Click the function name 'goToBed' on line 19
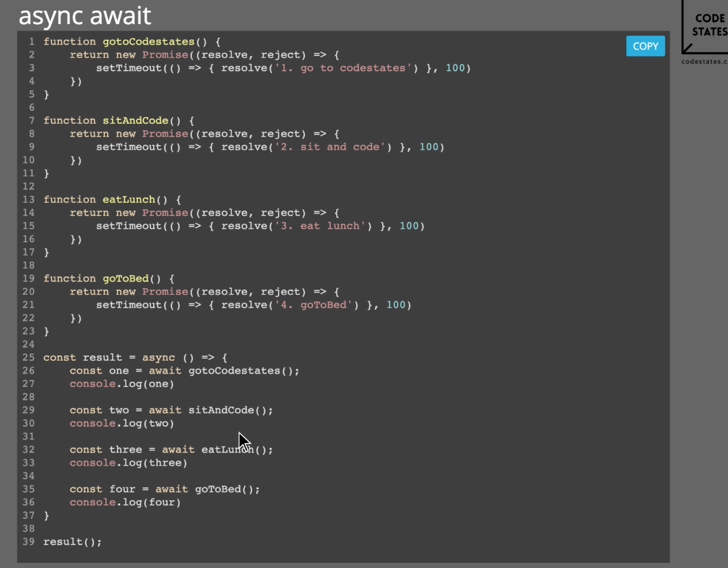Screen dimensions: 728x568 tap(125, 279)
